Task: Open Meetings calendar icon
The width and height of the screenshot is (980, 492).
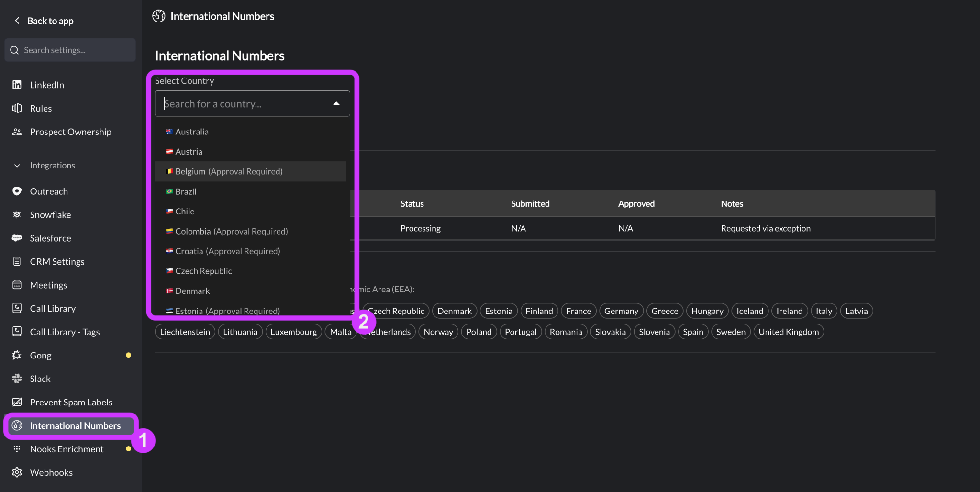Action: tap(17, 285)
